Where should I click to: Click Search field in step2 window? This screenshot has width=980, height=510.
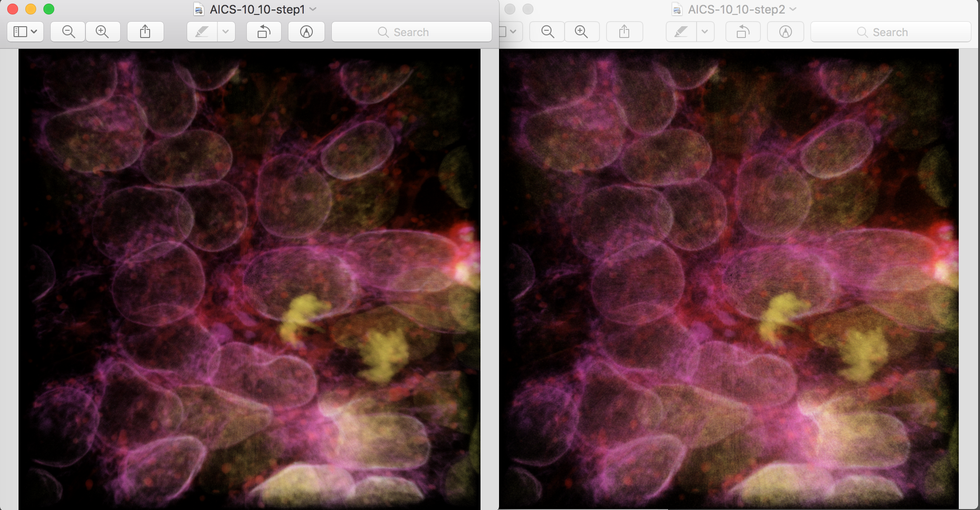pyautogui.click(x=890, y=32)
